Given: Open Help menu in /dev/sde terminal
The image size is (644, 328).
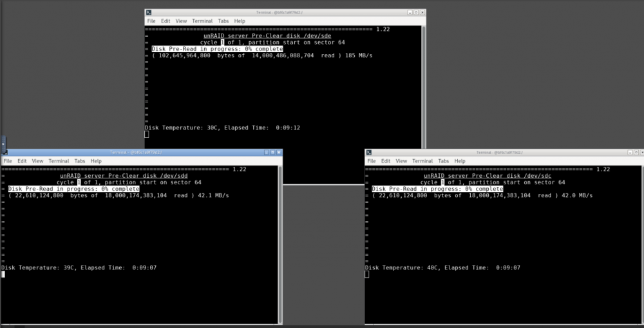Looking at the screenshot, I should pyautogui.click(x=240, y=21).
